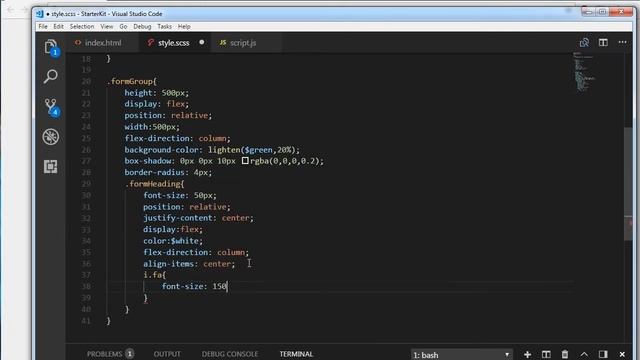Open the Tasks menu
The width and height of the screenshot is (640, 360).
tap(164, 27)
